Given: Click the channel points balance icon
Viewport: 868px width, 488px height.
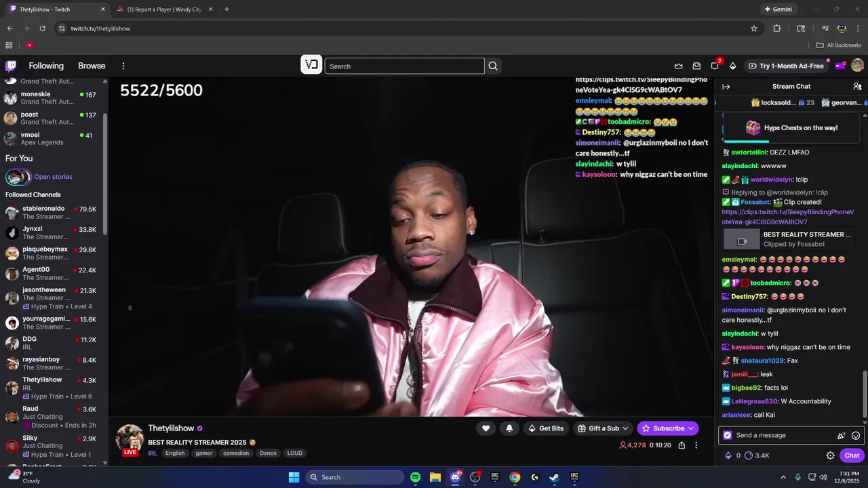Looking at the screenshot, I should coord(749,455).
